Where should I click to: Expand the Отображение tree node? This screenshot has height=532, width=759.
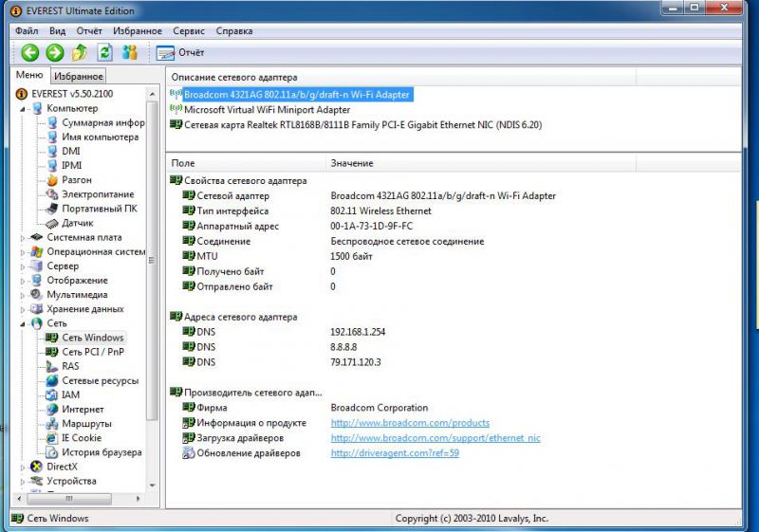click(22, 281)
